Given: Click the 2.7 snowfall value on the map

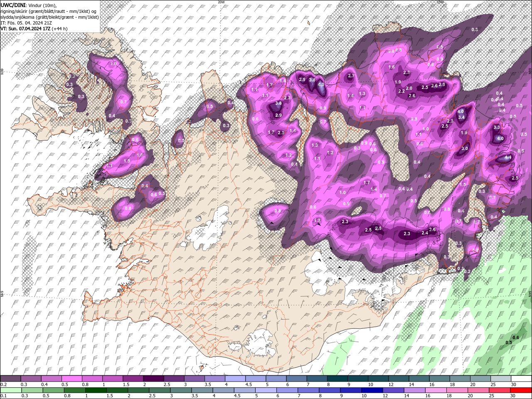Looking at the screenshot, I should [x=351, y=76].
